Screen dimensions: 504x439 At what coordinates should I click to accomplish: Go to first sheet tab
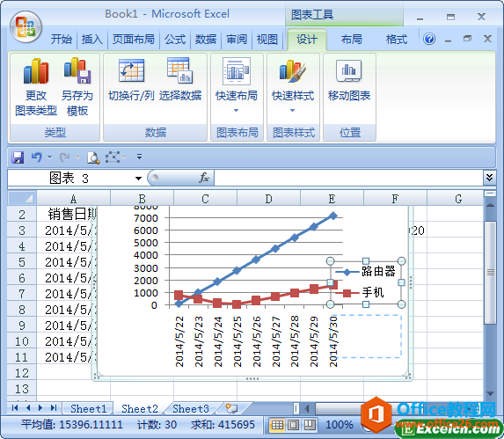(x=15, y=408)
